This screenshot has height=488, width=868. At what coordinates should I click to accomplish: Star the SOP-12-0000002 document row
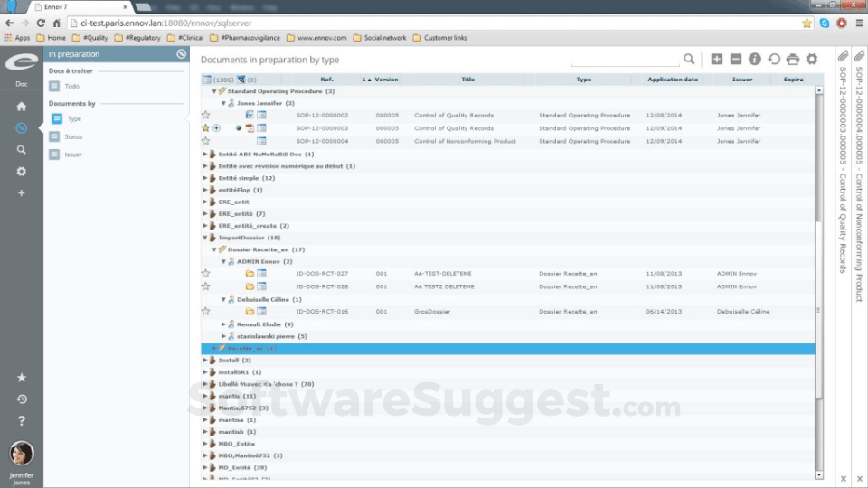coord(205,116)
